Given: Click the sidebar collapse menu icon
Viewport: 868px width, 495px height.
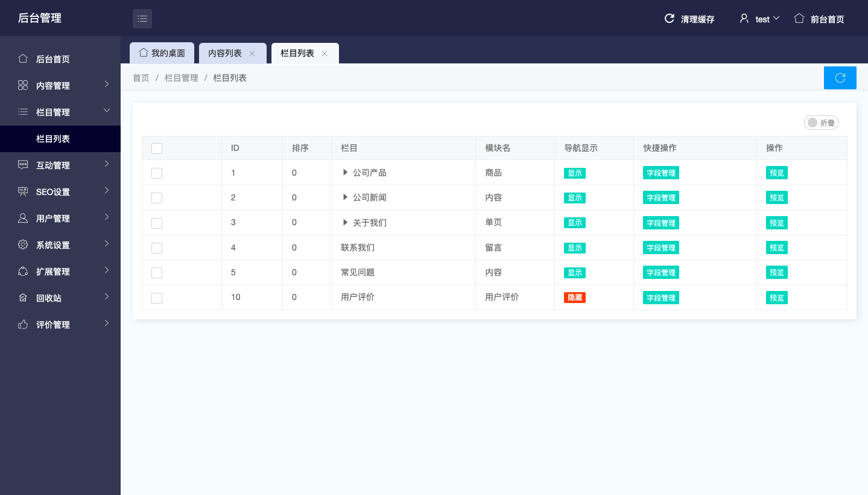Looking at the screenshot, I should point(142,19).
